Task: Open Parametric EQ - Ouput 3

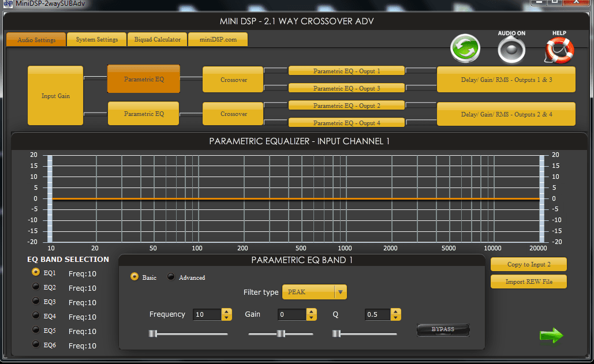Action: point(346,88)
